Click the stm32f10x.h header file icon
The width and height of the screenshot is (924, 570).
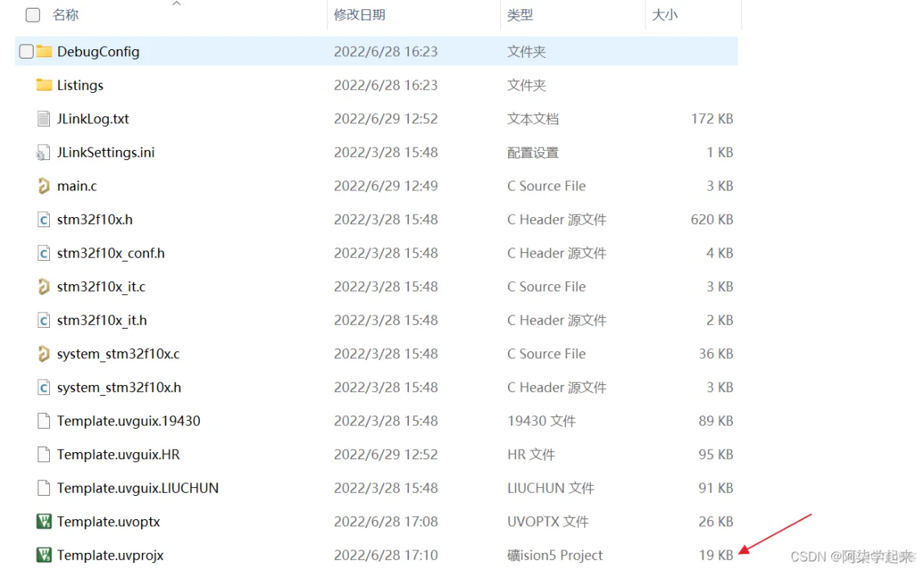point(44,219)
